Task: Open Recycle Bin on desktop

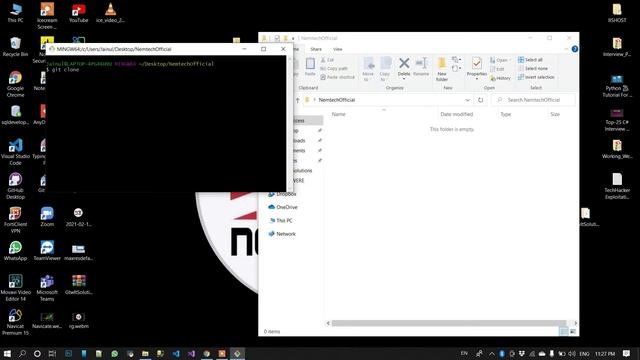Action: pyautogui.click(x=15, y=47)
